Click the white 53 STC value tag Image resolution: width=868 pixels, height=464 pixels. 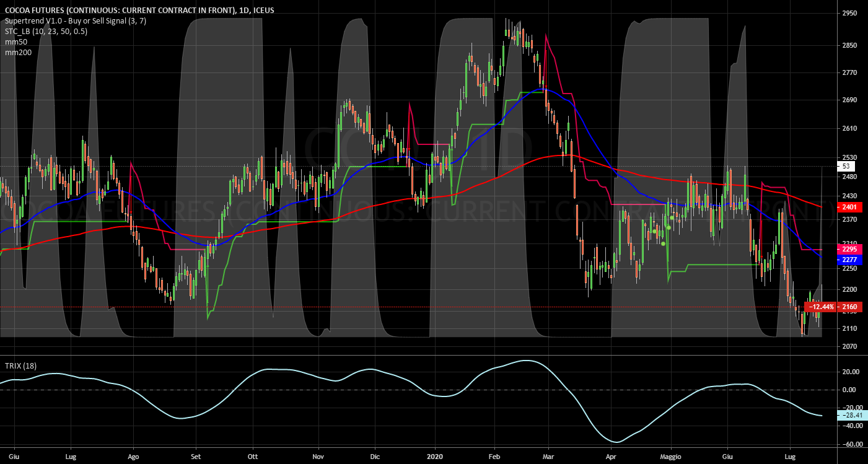[846, 166]
